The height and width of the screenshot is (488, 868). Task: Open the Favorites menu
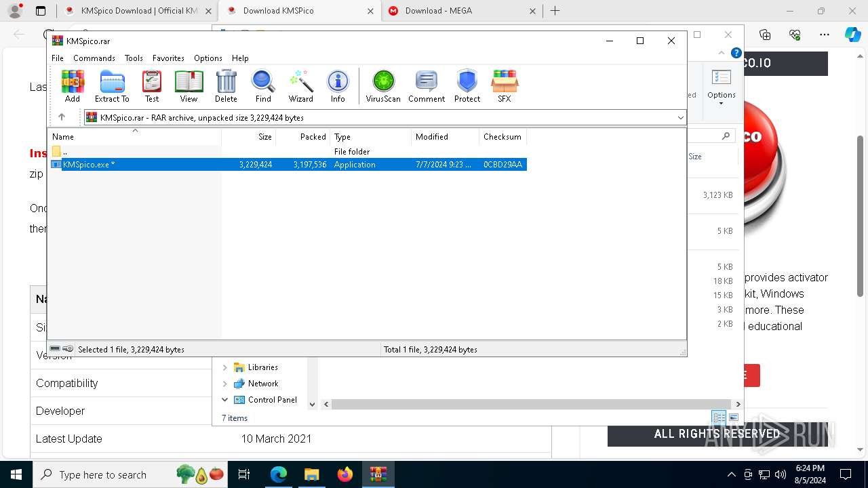(168, 58)
